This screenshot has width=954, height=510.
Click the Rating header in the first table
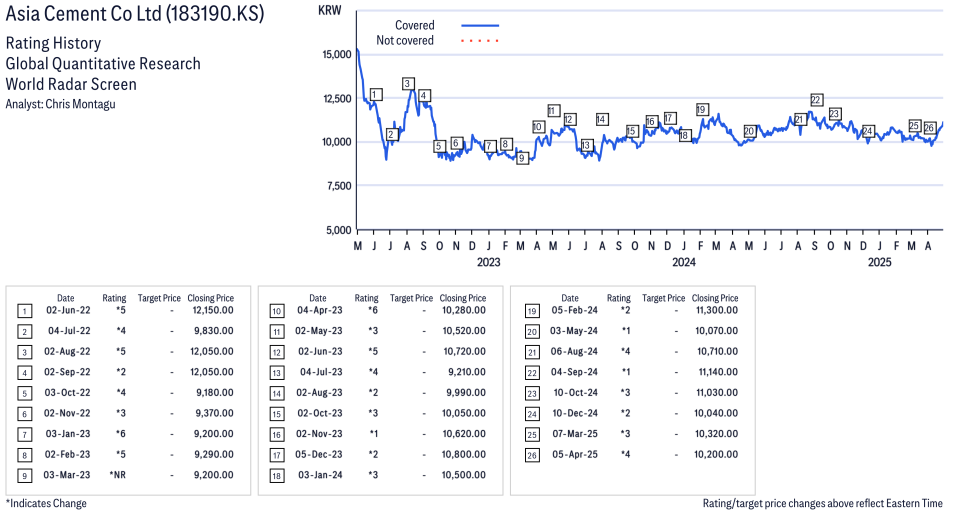pos(114,298)
